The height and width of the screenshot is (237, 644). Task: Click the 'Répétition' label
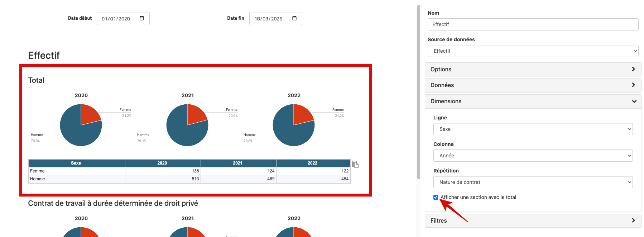pyautogui.click(x=446, y=171)
